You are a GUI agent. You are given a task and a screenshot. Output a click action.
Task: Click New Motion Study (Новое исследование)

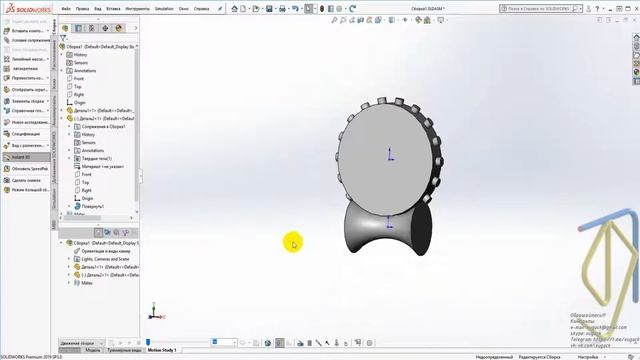point(26,122)
